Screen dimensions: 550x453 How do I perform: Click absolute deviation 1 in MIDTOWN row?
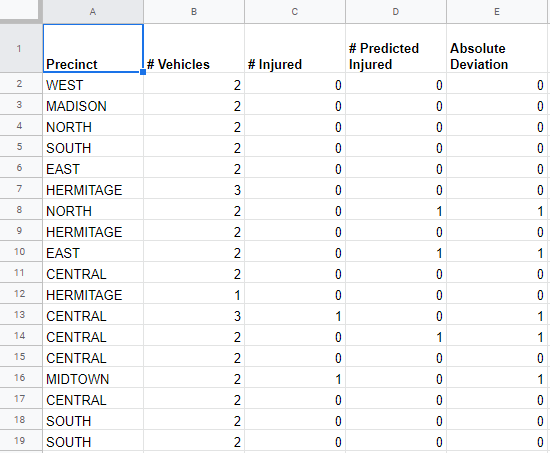pyautogui.click(x=497, y=378)
